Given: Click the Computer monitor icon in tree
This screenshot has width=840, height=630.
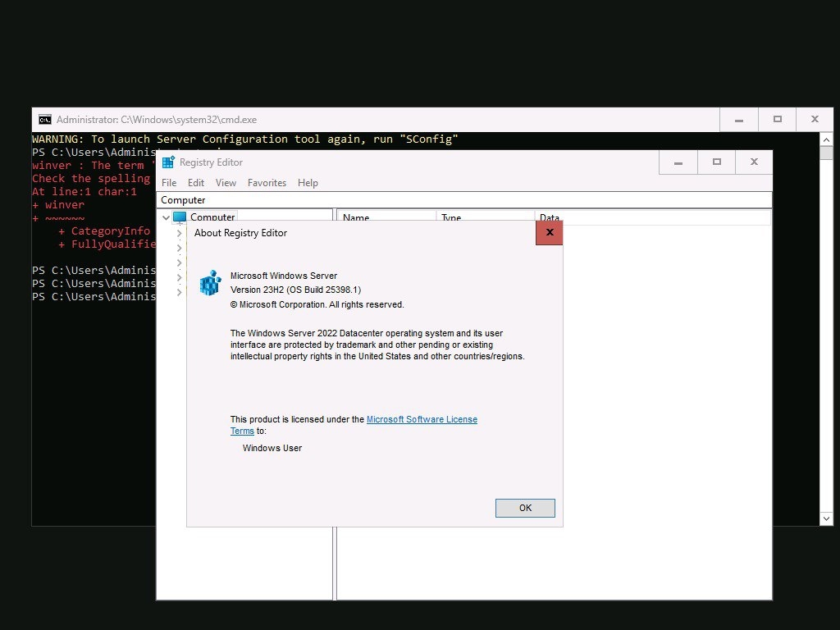Looking at the screenshot, I should pyautogui.click(x=180, y=217).
